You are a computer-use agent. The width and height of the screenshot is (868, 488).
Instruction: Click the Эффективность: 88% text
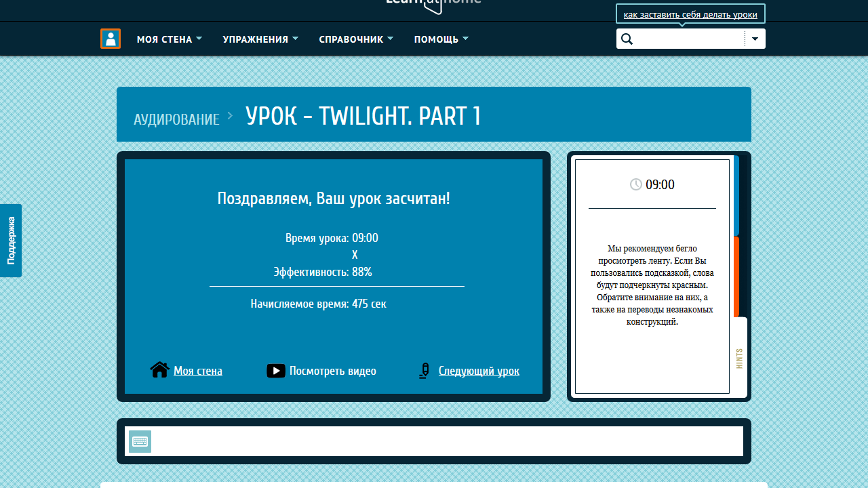[x=323, y=272]
